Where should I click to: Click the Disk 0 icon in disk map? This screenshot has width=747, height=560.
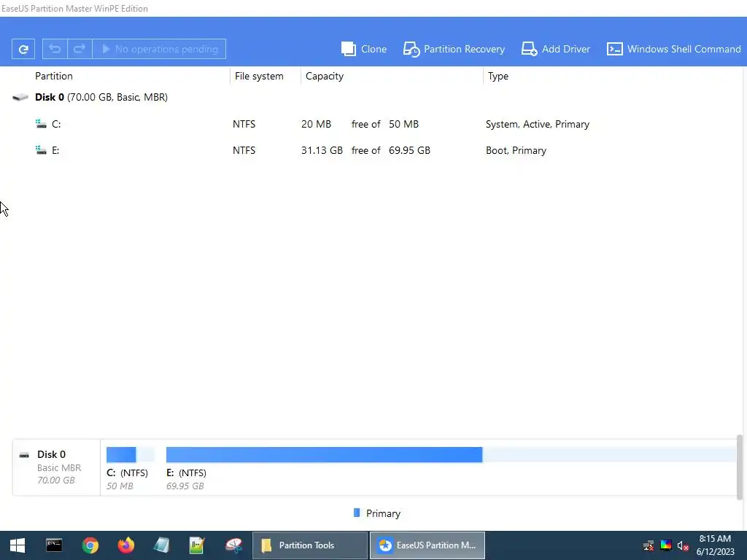(24, 455)
